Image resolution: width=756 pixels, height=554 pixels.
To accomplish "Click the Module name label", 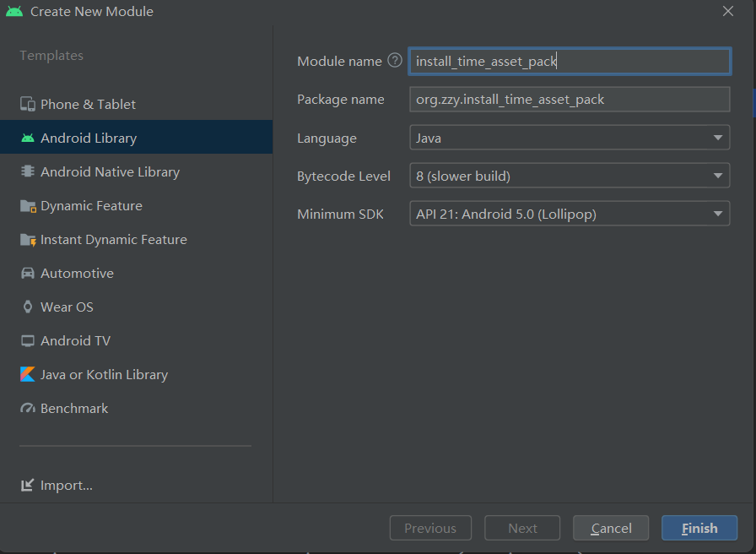I will tap(339, 62).
